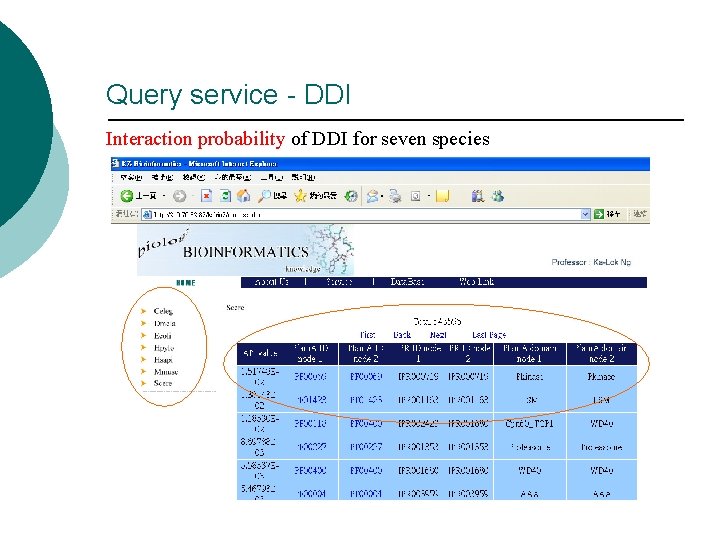Click the Messenger people icon
Viewport: 720px width, 540px height.
coord(498,197)
